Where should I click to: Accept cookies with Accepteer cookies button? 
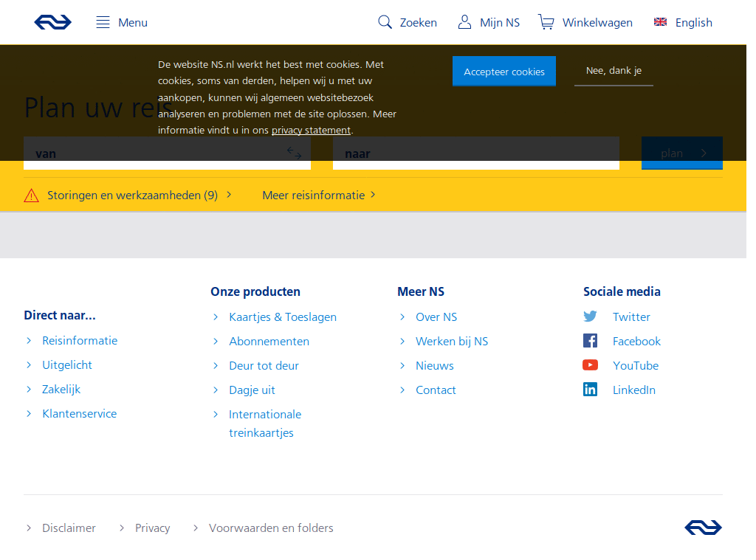click(504, 72)
